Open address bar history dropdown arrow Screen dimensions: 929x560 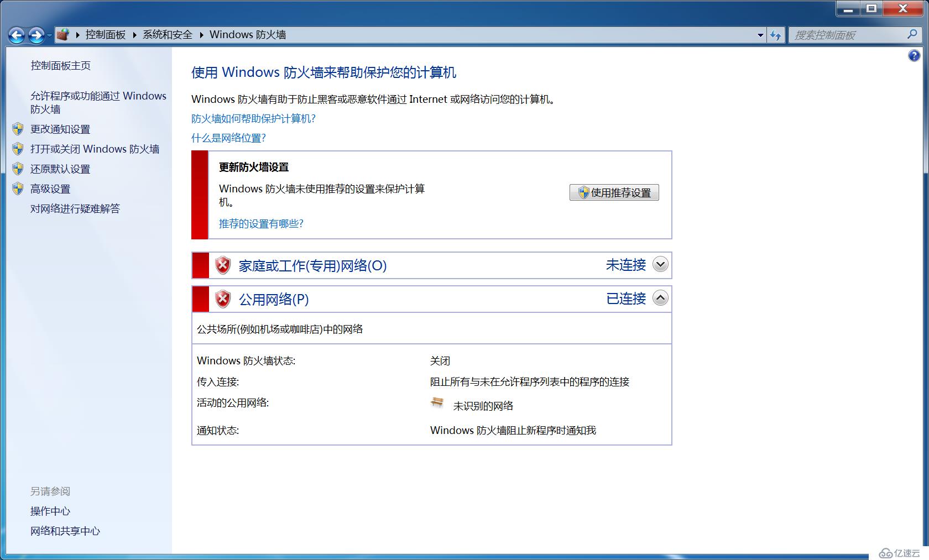760,35
